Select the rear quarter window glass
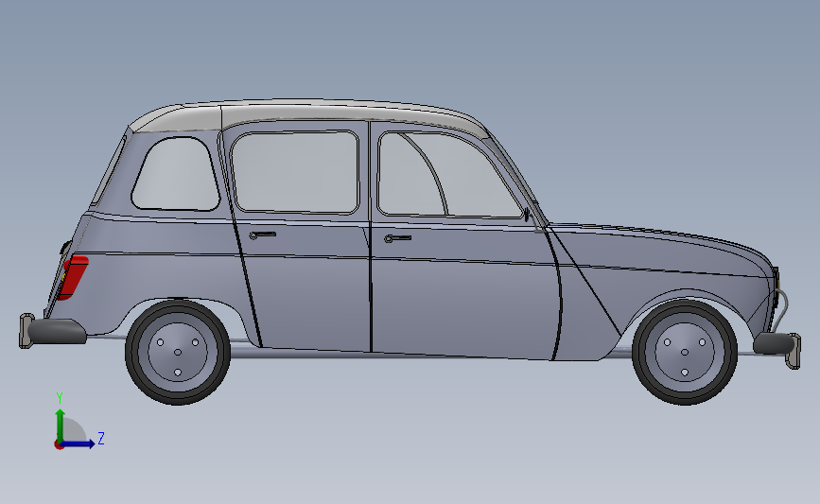820x504 pixels. pos(176,174)
